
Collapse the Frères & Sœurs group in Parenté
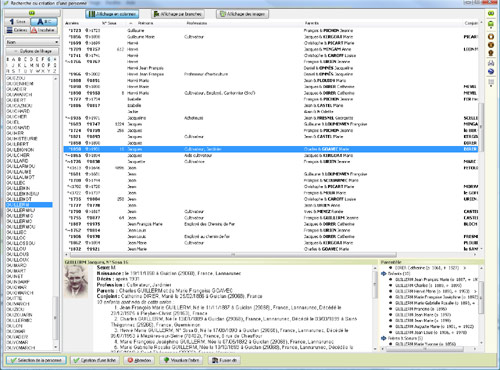[x=384, y=338]
